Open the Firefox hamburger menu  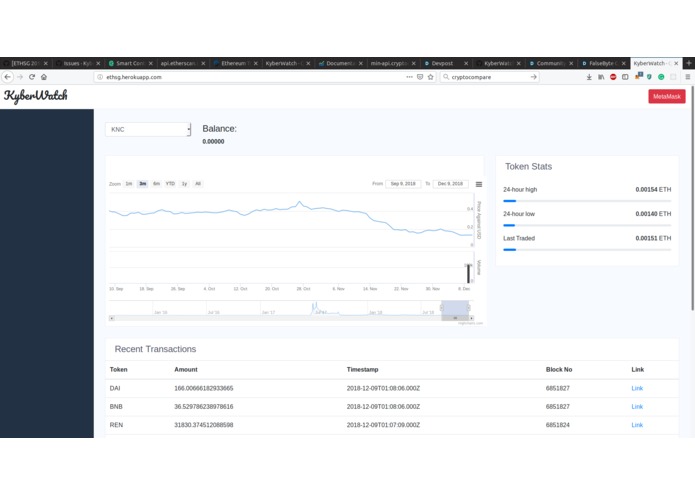coord(687,77)
